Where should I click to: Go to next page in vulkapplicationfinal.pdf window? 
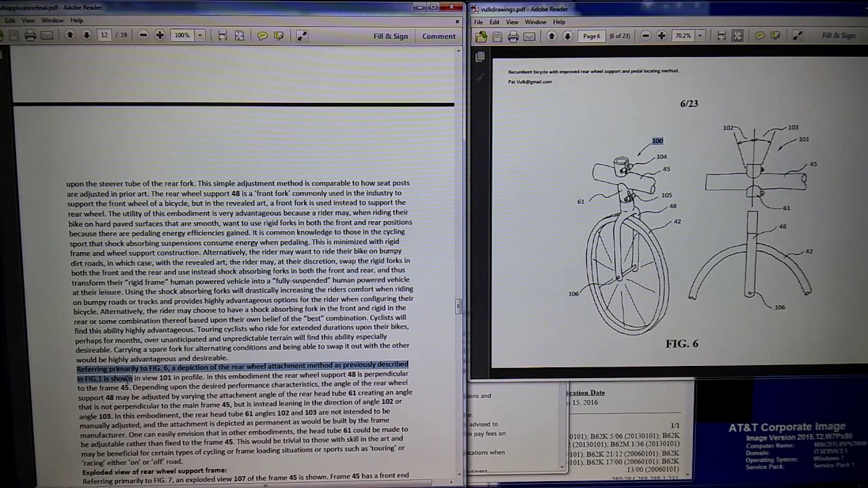coord(86,35)
